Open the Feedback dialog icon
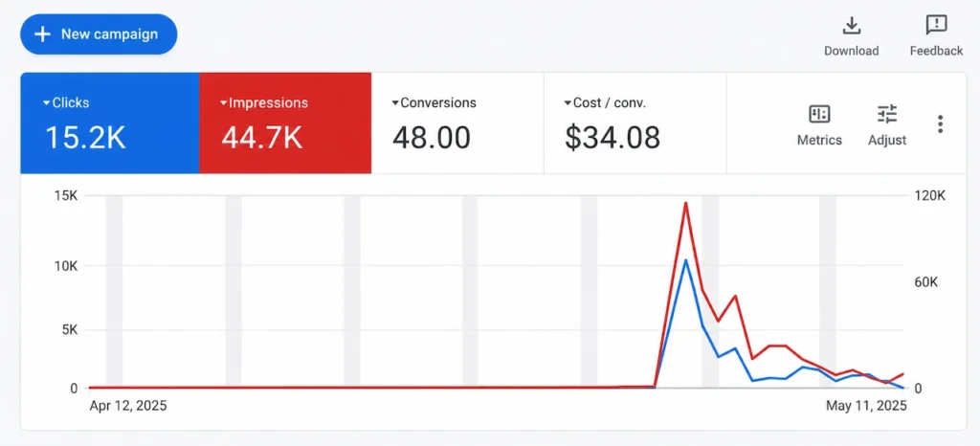 point(936,26)
